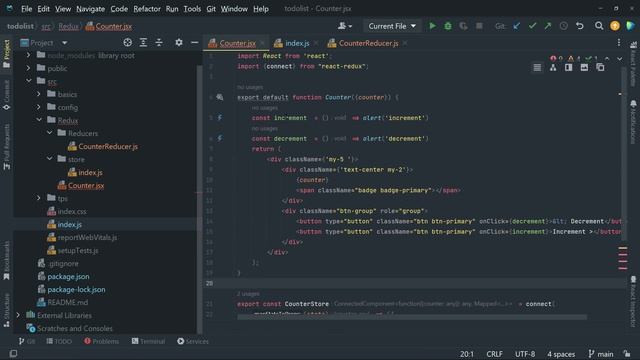This screenshot has width=640, height=360.
Task: Go to next highlighted error arrow
Action: (x=620, y=59)
